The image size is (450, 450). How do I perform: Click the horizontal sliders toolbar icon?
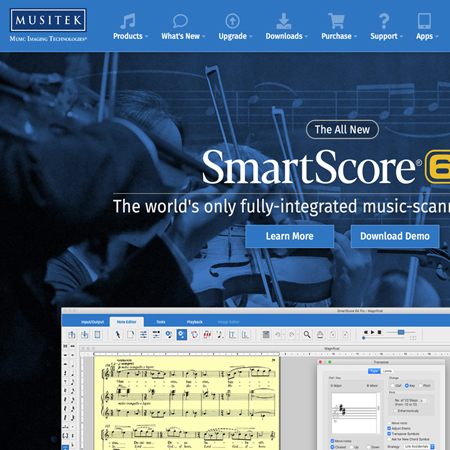click(x=143, y=334)
